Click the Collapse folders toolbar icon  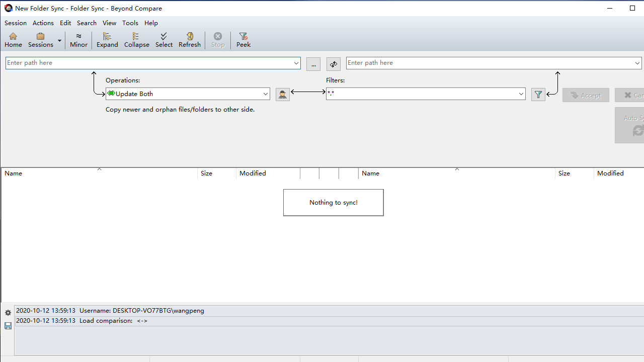(136, 40)
